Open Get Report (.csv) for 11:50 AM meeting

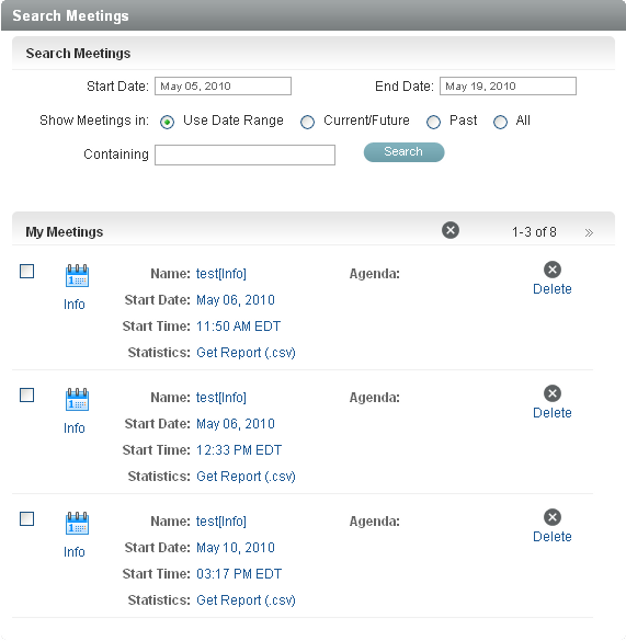(x=246, y=352)
